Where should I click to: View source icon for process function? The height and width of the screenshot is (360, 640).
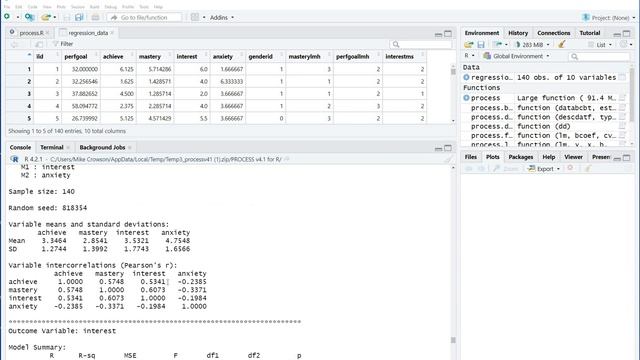[x=622, y=98]
